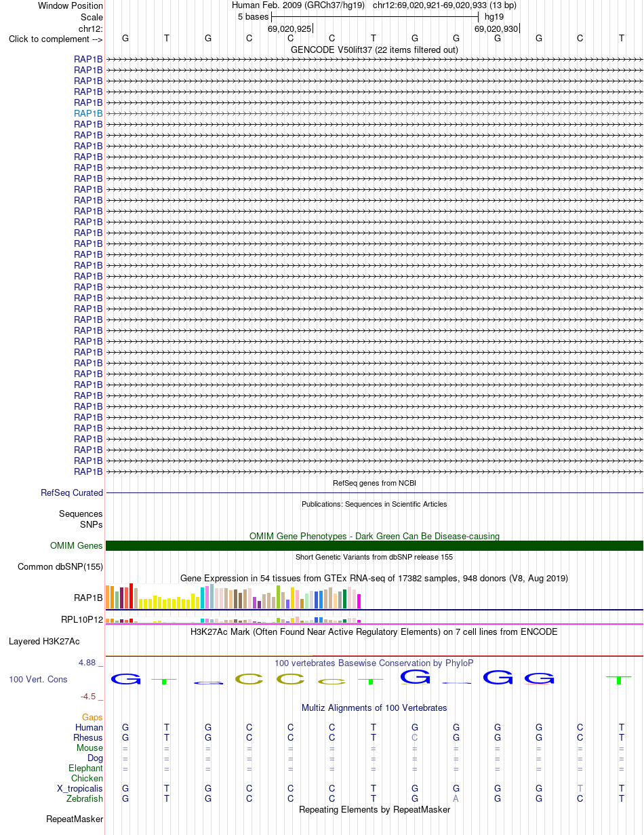Select the 'X_tropicalis' alignment row label
Screen dimensions: 644x835
click(x=80, y=789)
